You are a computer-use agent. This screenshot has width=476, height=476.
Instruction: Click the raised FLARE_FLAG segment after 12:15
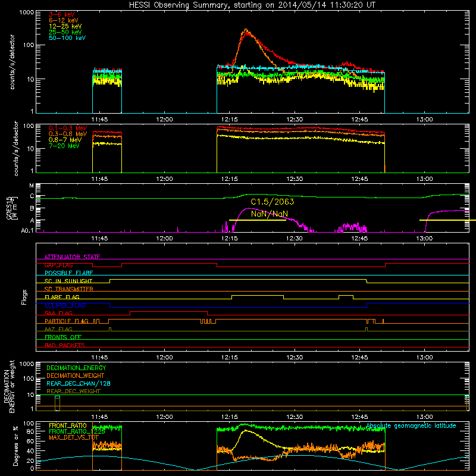[258, 295]
